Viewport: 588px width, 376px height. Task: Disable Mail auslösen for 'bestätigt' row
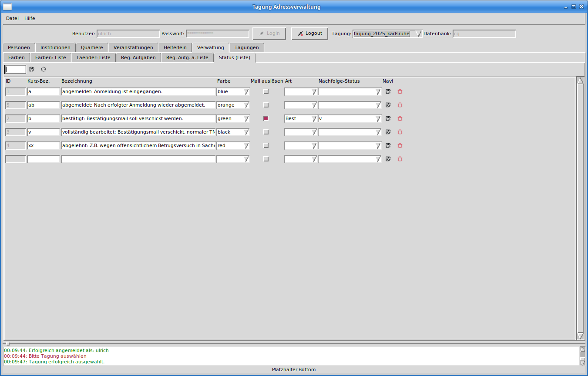click(266, 118)
